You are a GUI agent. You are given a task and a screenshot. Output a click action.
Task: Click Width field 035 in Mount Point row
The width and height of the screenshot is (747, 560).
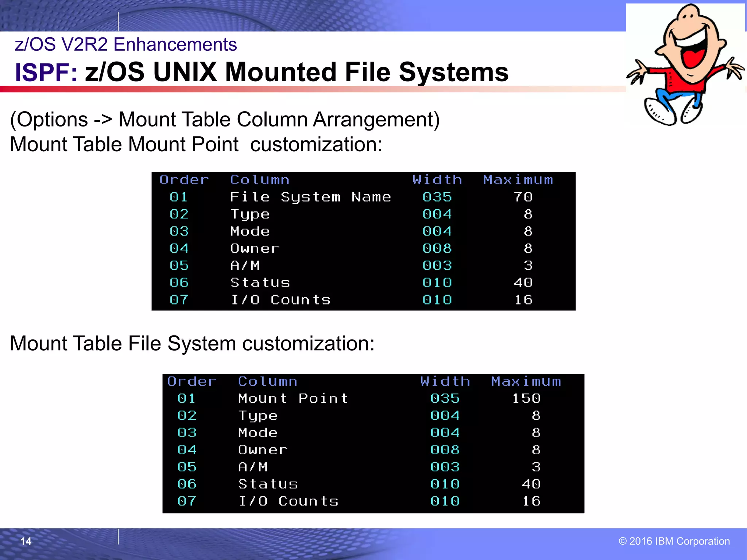coord(445,398)
